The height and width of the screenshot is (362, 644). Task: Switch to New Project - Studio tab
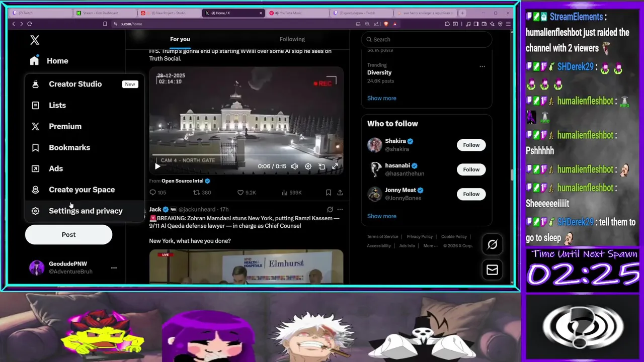pyautogui.click(x=169, y=13)
